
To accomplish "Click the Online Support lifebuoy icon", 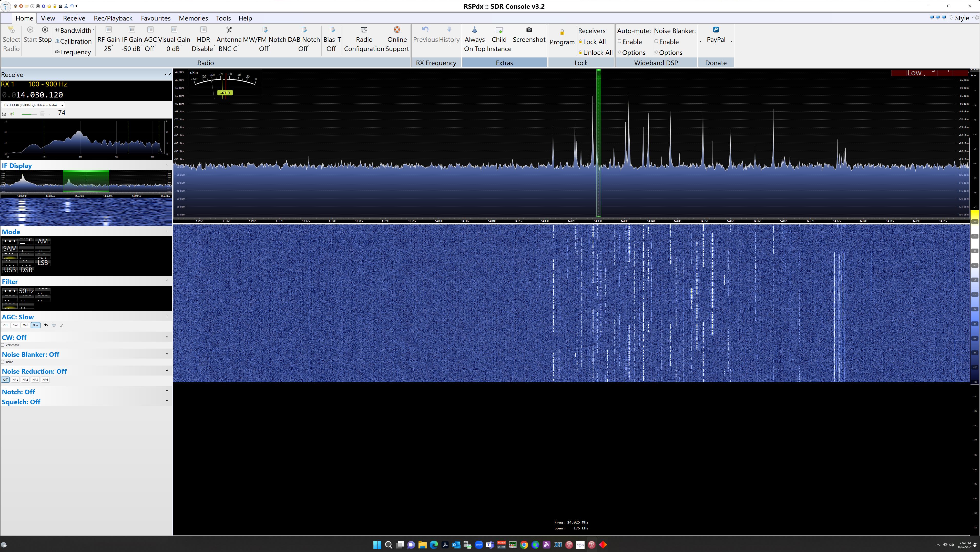I will (x=397, y=30).
